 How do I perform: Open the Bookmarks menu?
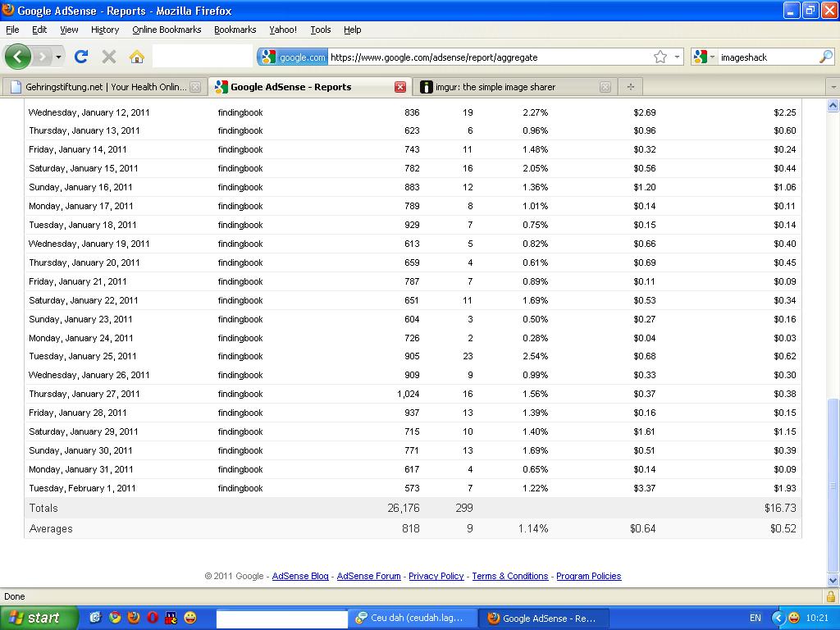[235, 30]
